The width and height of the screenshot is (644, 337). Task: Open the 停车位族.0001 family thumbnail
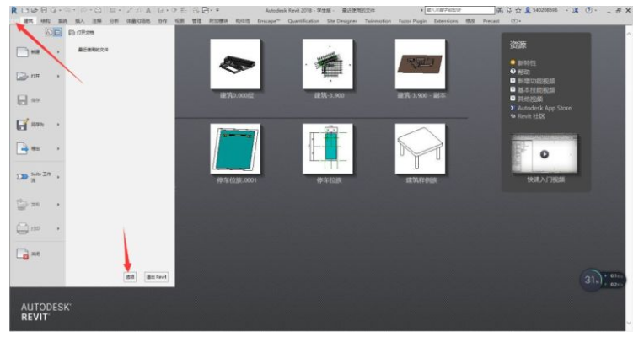[235, 149]
